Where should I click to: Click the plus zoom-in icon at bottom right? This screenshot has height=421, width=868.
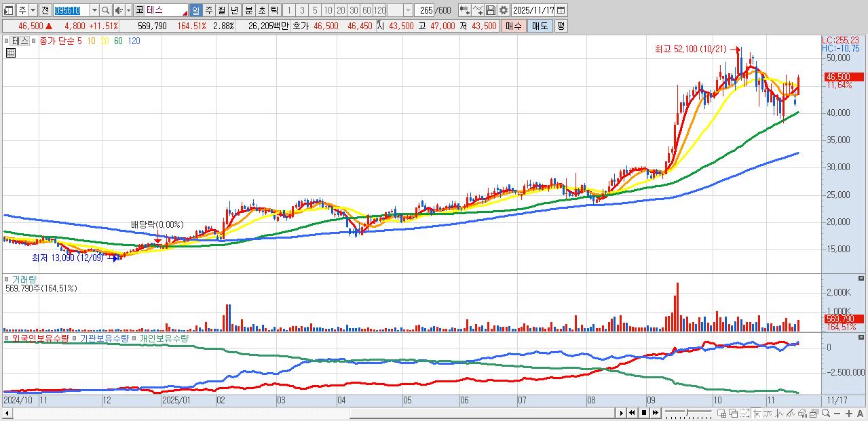[849, 413]
